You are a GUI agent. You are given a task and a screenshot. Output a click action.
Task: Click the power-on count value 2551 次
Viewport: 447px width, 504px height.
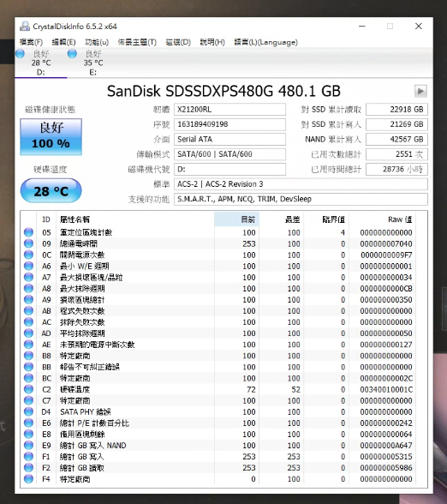coord(396,154)
